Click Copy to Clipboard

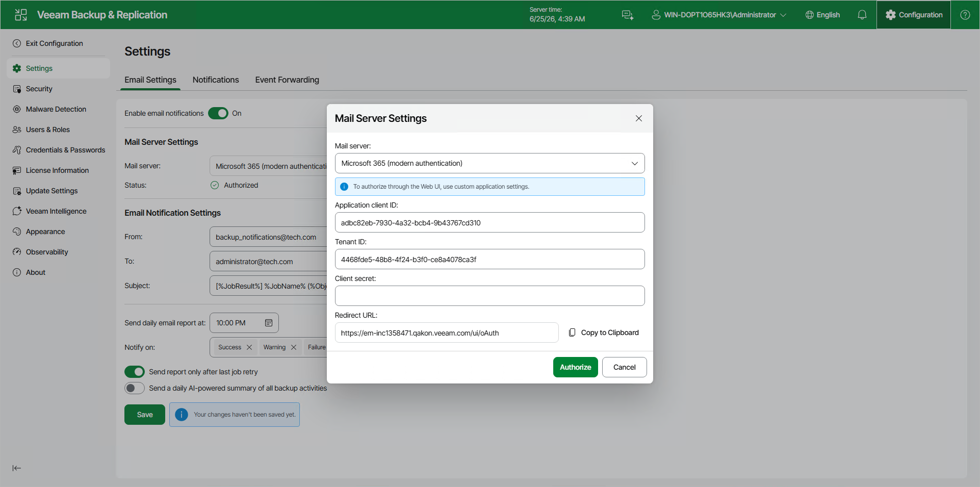coord(604,332)
